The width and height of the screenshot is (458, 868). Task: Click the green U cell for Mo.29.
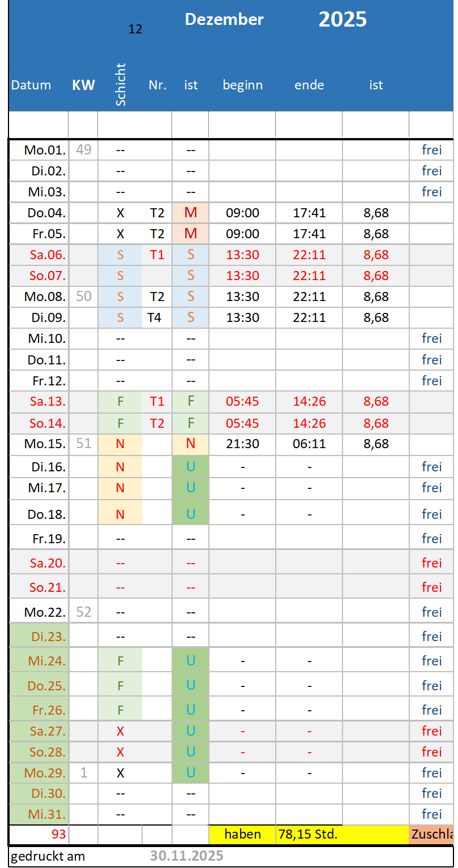[x=191, y=773]
